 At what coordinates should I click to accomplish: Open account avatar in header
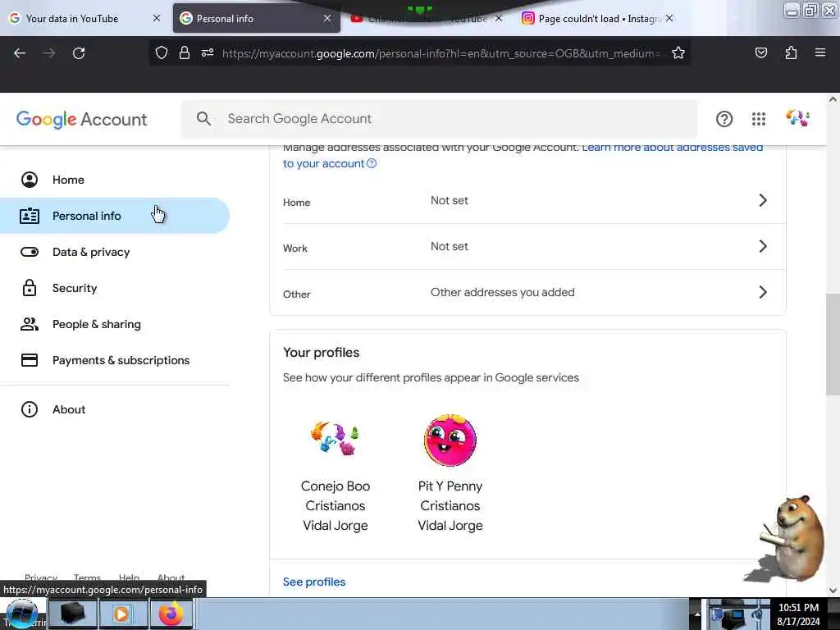coord(797,118)
